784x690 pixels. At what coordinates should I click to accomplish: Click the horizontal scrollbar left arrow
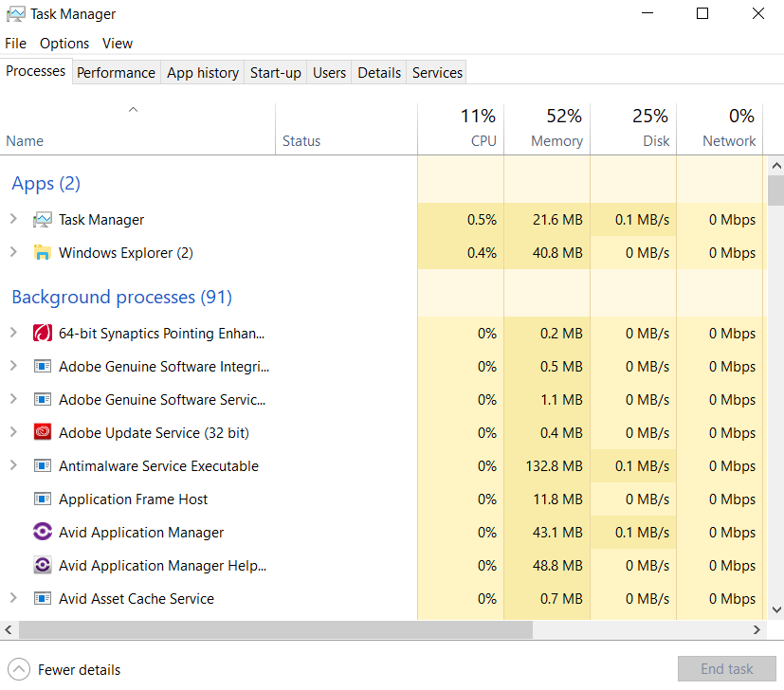tap(9, 630)
